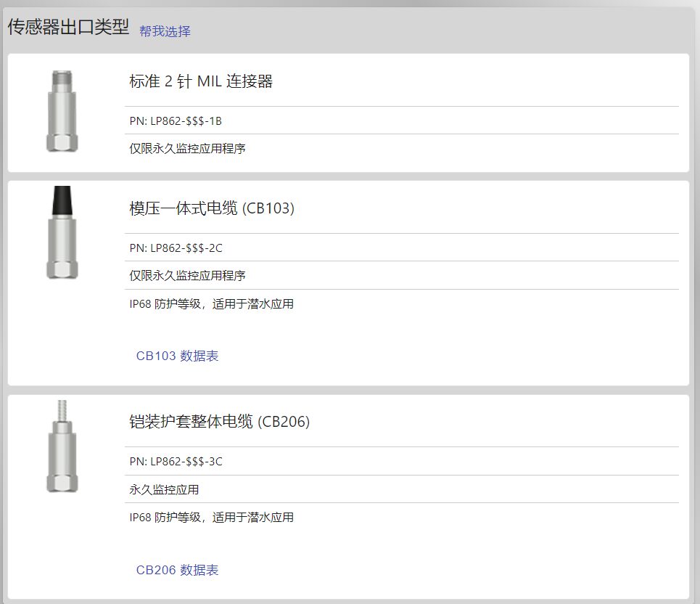Click part number PN: LP862-$$$-2C
700x604 pixels.
pos(176,248)
